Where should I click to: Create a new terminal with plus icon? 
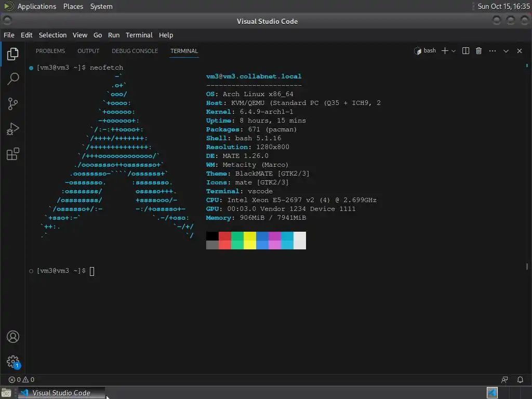point(445,51)
